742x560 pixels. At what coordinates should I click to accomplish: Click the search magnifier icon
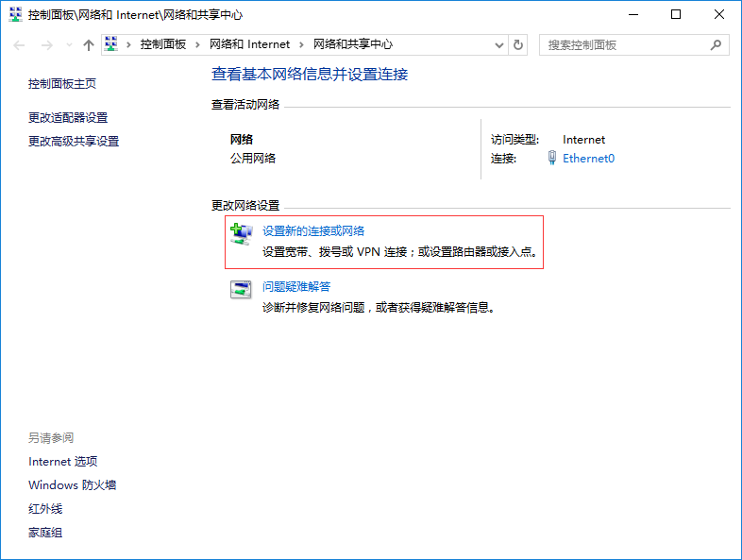(717, 44)
